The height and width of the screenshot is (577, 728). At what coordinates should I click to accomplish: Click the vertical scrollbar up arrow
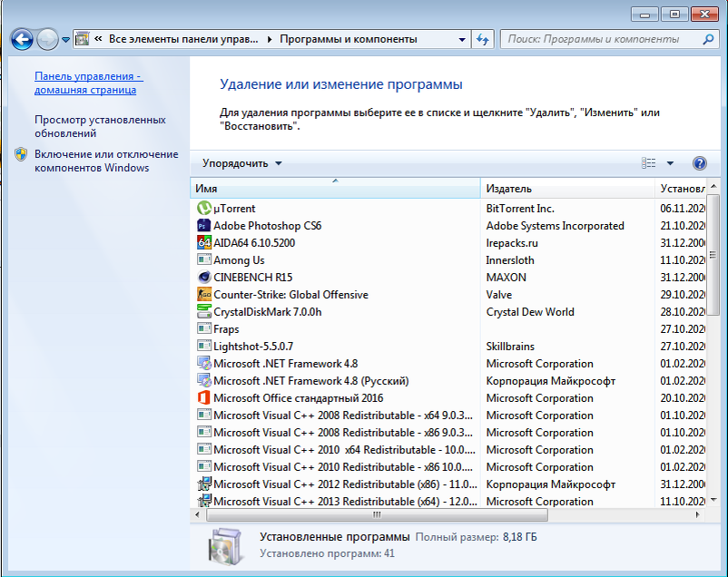(713, 186)
